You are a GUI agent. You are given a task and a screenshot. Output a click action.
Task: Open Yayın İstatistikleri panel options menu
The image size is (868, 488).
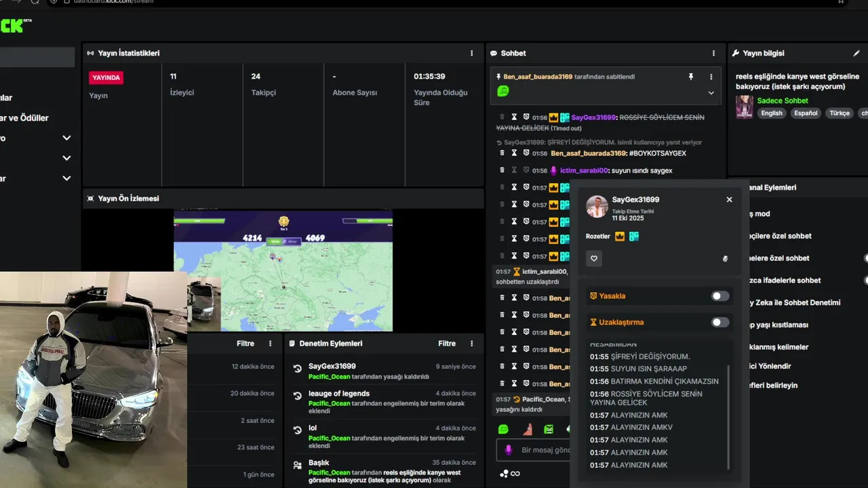point(472,53)
